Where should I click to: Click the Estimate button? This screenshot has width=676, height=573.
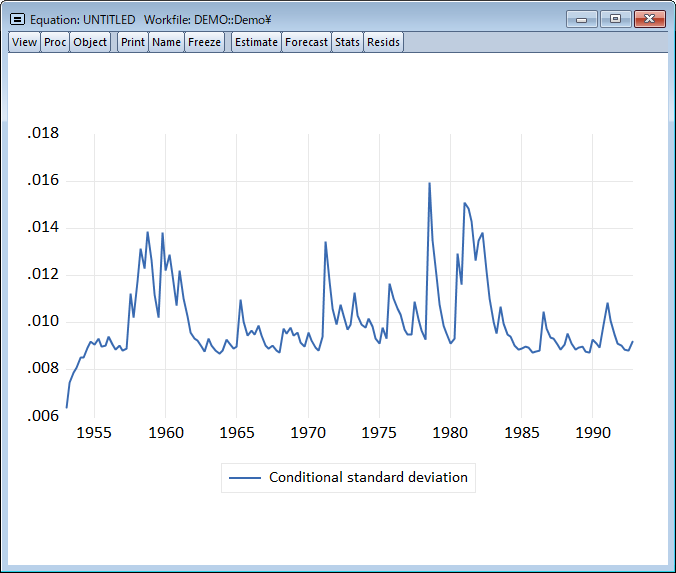coord(257,42)
